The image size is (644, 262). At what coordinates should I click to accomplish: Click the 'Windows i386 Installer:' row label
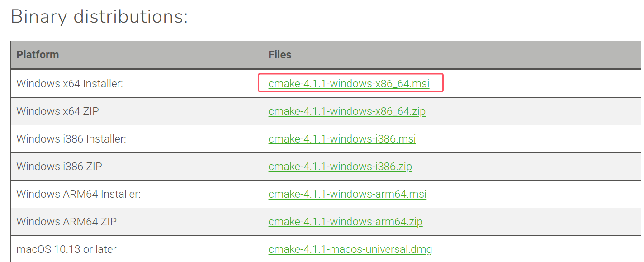[71, 139]
